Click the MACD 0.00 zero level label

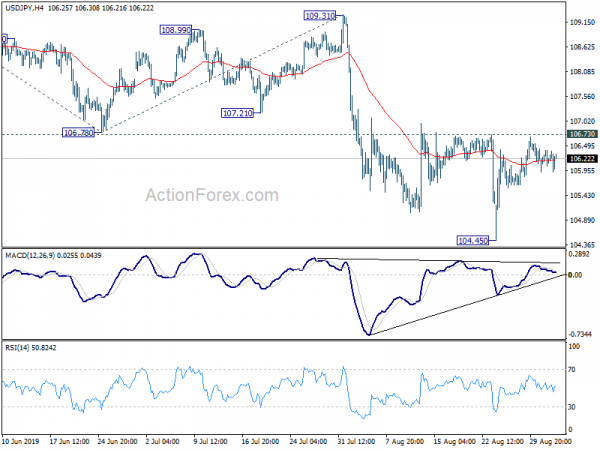pyautogui.click(x=575, y=275)
